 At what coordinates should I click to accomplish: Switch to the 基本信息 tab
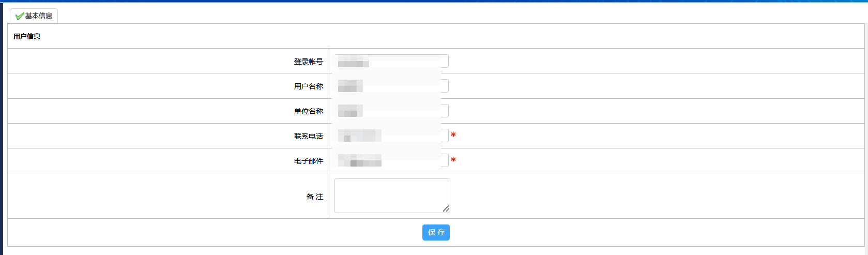click(38, 16)
